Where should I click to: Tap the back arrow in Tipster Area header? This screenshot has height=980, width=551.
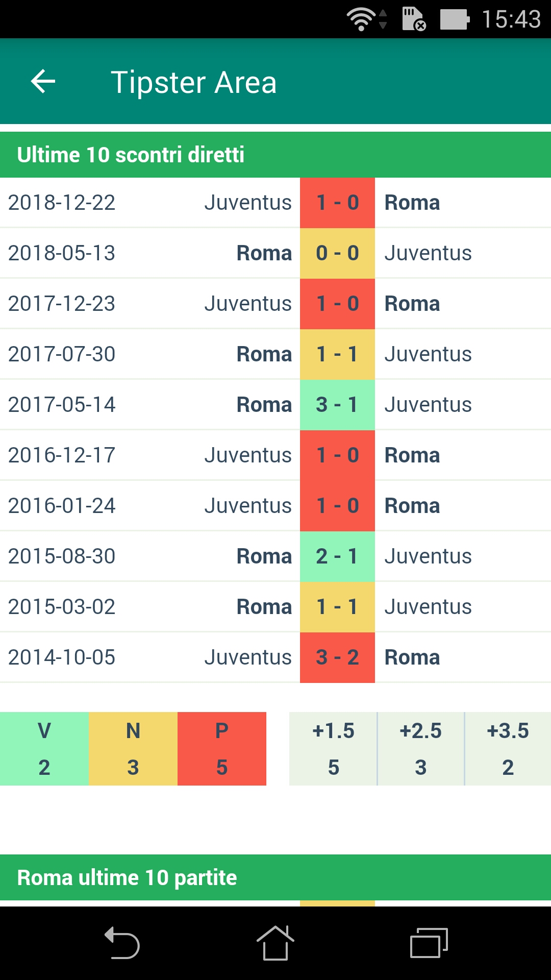pos(43,82)
